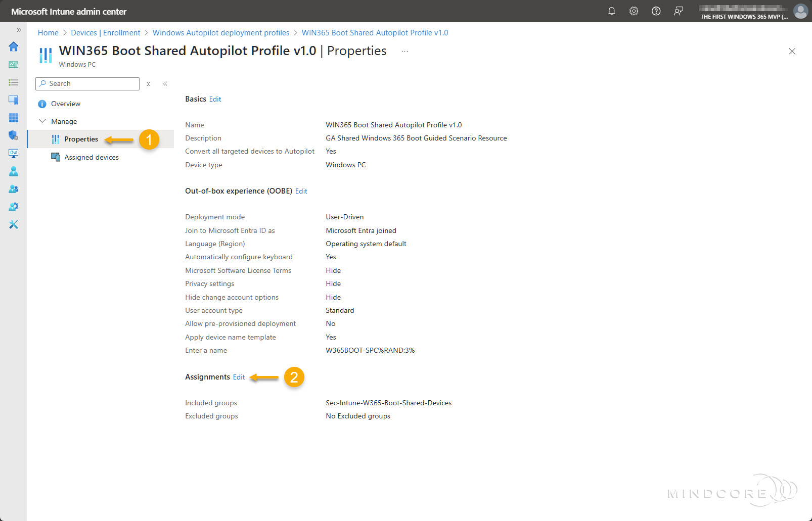This screenshot has width=812, height=521.
Task: Expand the left navigation sidebar
Action: [19, 30]
